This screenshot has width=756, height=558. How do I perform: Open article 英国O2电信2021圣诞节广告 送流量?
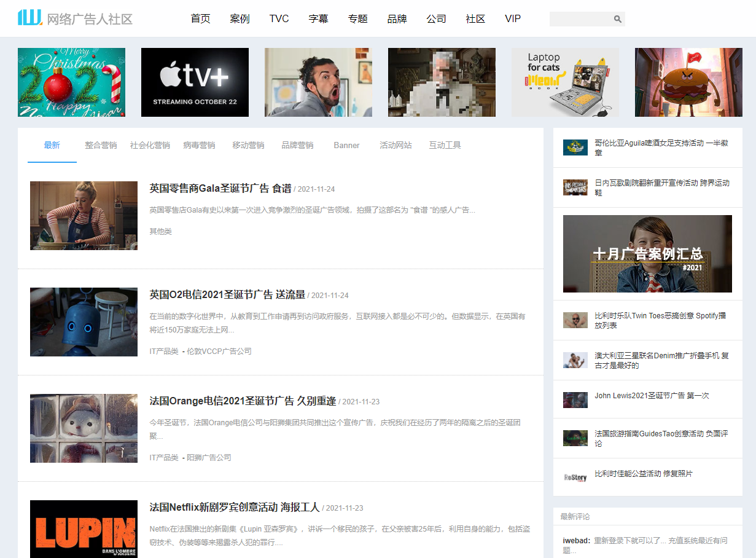pyautogui.click(x=227, y=295)
